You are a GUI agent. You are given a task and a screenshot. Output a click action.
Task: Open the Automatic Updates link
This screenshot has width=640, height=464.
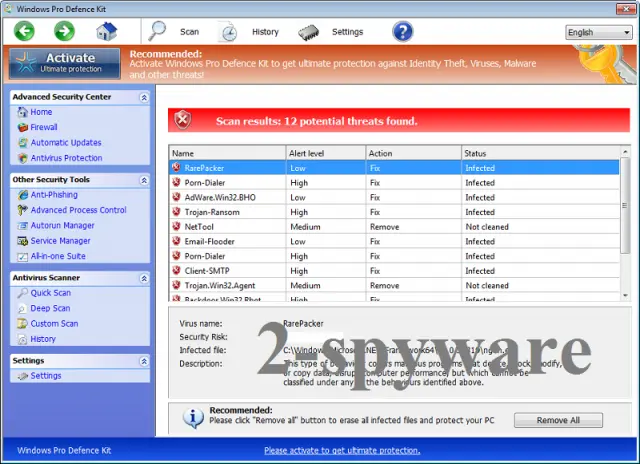tap(66, 142)
